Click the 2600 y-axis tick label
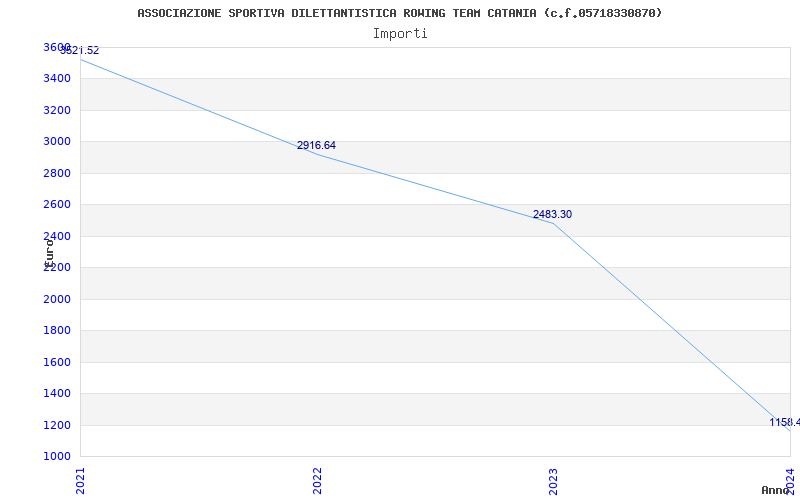The width and height of the screenshot is (800, 500). tap(57, 205)
